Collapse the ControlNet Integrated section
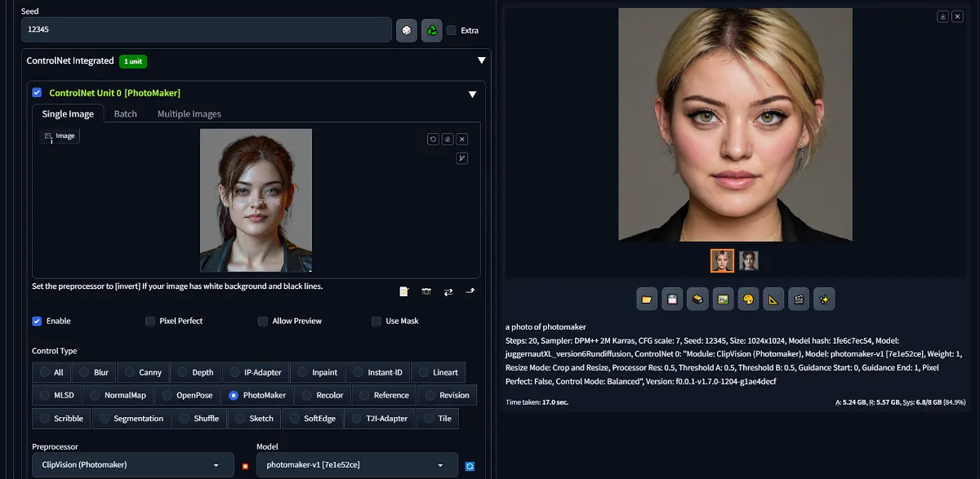This screenshot has height=479, width=980. click(x=481, y=60)
